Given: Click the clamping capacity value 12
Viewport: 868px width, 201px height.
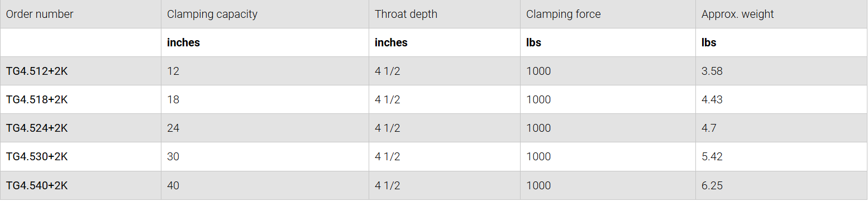Looking at the screenshot, I should tap(173, 71).
